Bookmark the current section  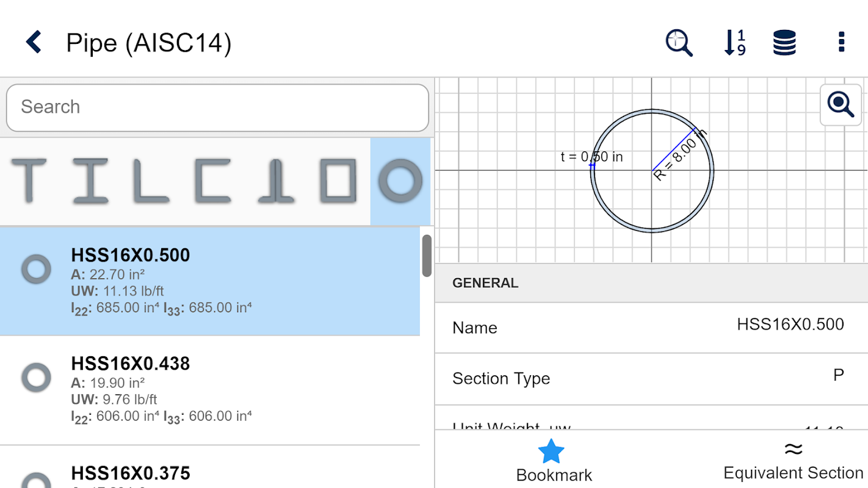click(x=553, y=461)
